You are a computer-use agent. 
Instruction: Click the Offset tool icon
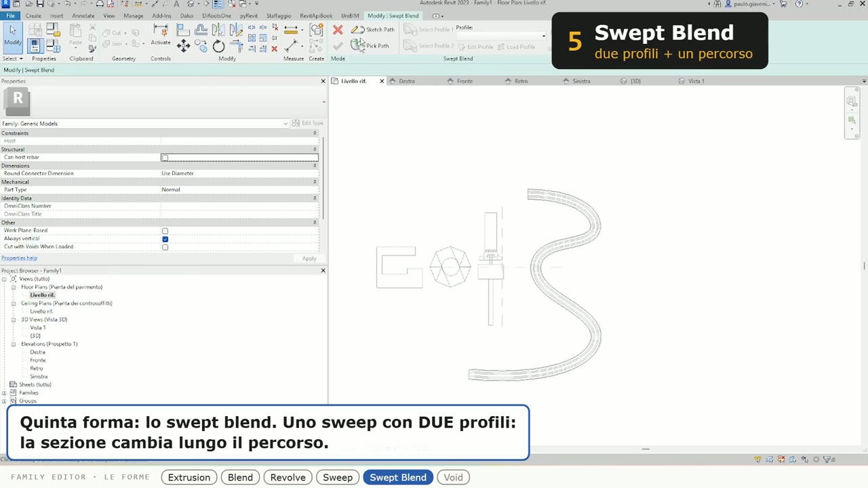point(201,29)
